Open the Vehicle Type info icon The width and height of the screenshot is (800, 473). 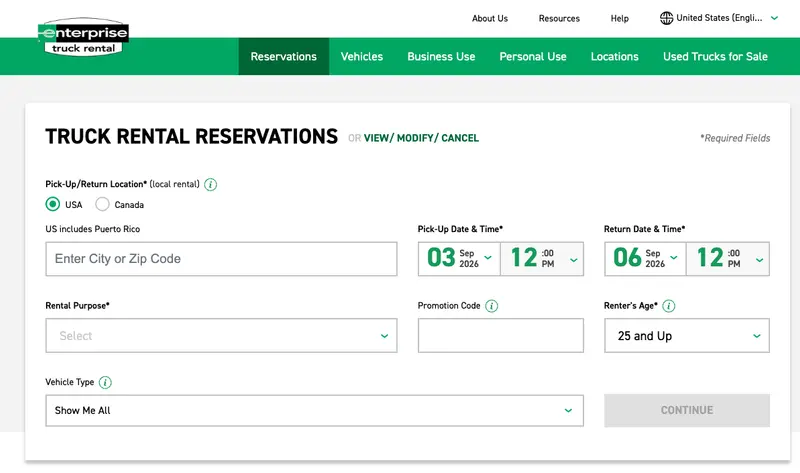105,383
